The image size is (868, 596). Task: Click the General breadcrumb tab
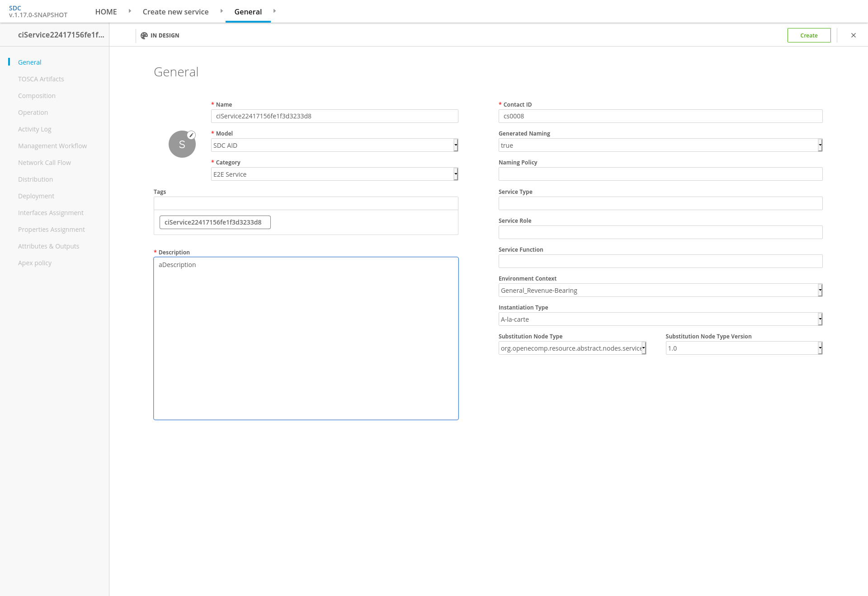[x=248, y=12]
